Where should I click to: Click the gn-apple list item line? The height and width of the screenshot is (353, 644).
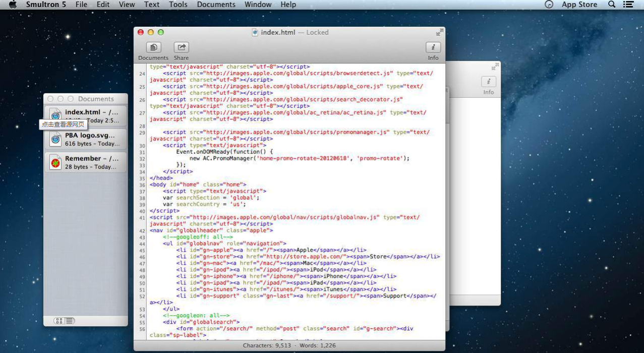271,250
